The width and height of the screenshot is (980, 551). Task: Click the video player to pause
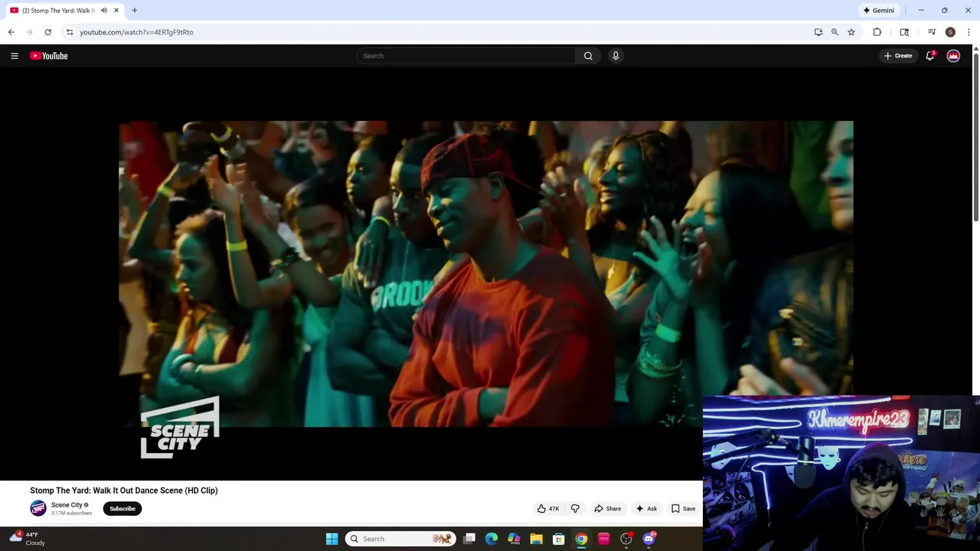click(485, 274)
